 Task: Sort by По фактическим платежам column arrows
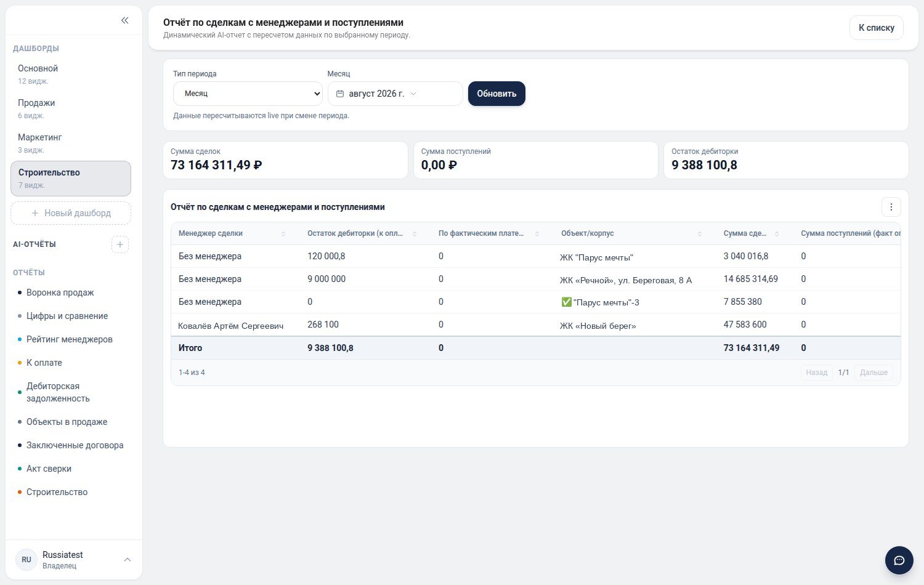pos(537,234)
